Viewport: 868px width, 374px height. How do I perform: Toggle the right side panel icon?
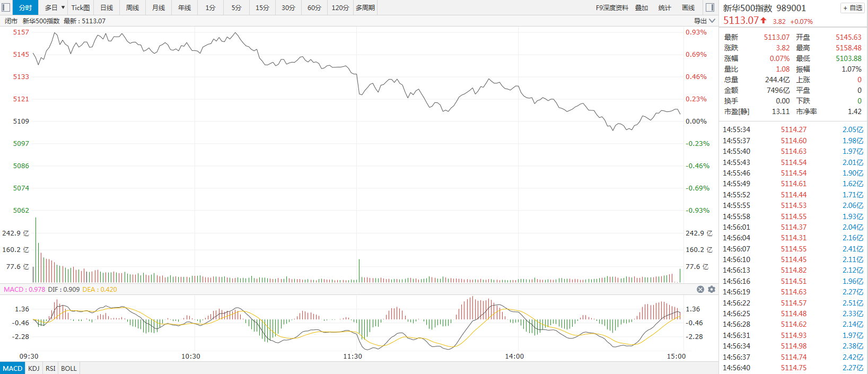(x=710, y=7)
